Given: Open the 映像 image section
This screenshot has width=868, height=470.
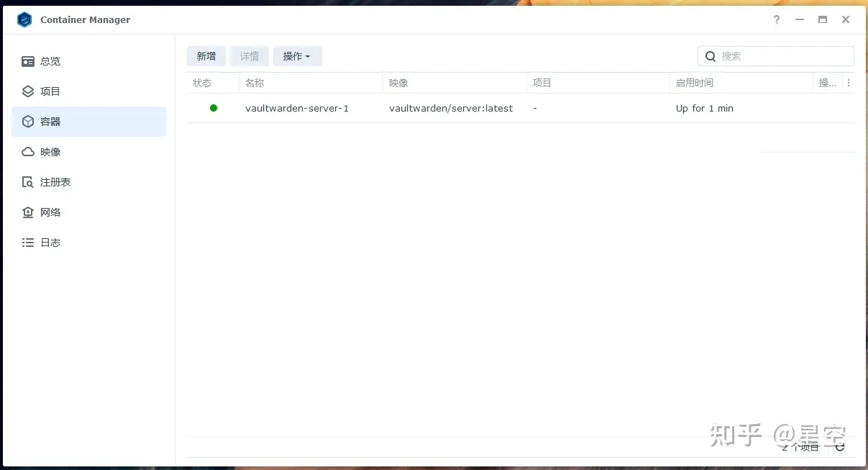Looking at the screenshot, I should (x=50, y=152).
